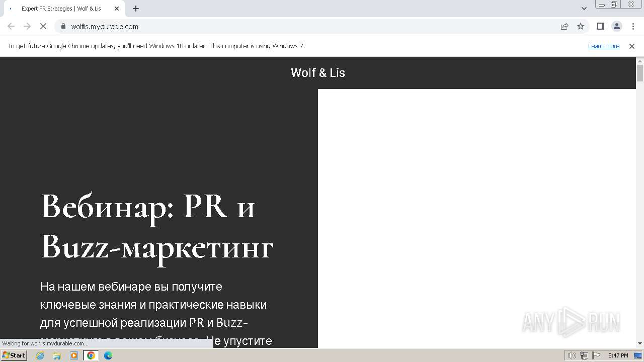Open File Explorer from taskbar
The height and width of the screenshot is (362, 644).
[x=57, y=355]
